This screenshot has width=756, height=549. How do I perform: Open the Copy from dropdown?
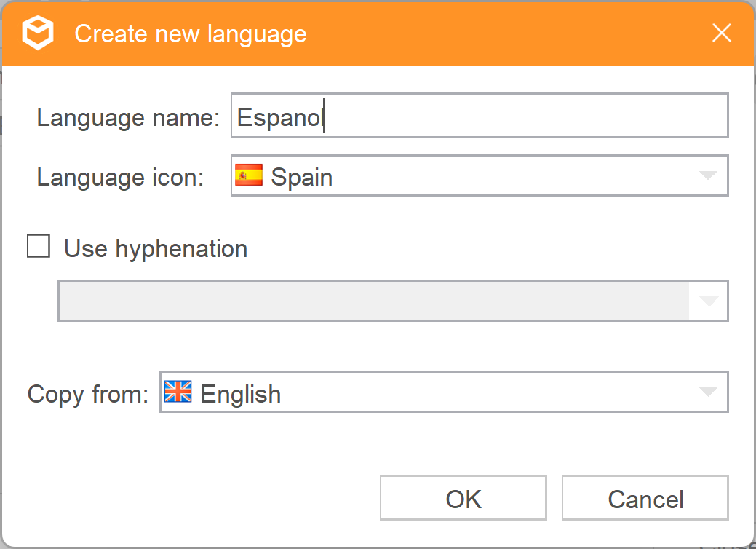444,392
